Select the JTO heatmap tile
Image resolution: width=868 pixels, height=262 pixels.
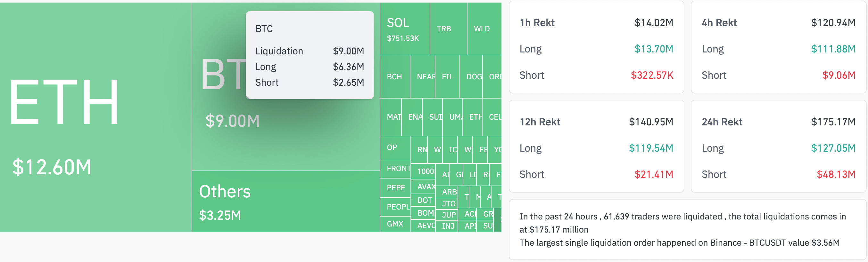[447, 203]
